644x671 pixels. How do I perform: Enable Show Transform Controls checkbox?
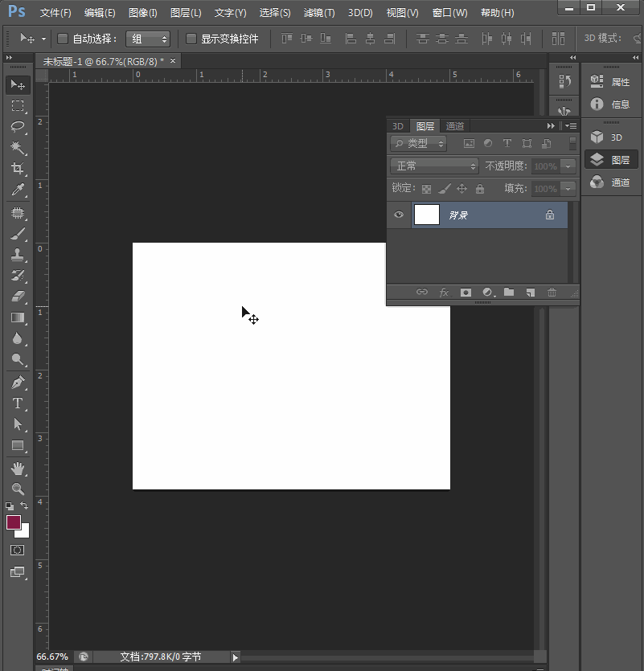191,39
